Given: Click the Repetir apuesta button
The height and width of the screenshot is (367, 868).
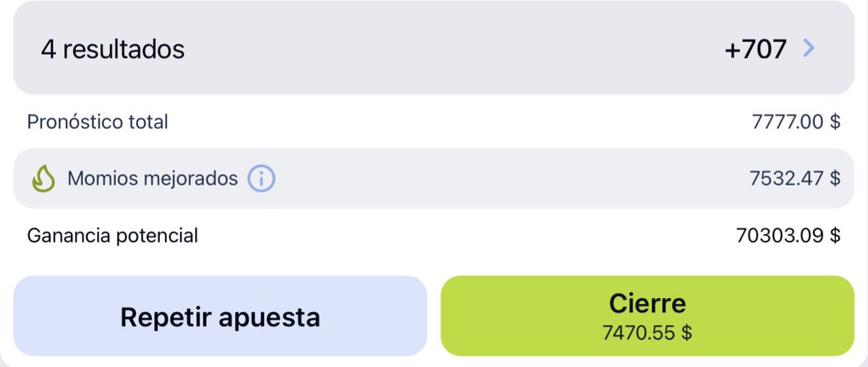Looking at the screenshot, I should (x=220, y=316).
